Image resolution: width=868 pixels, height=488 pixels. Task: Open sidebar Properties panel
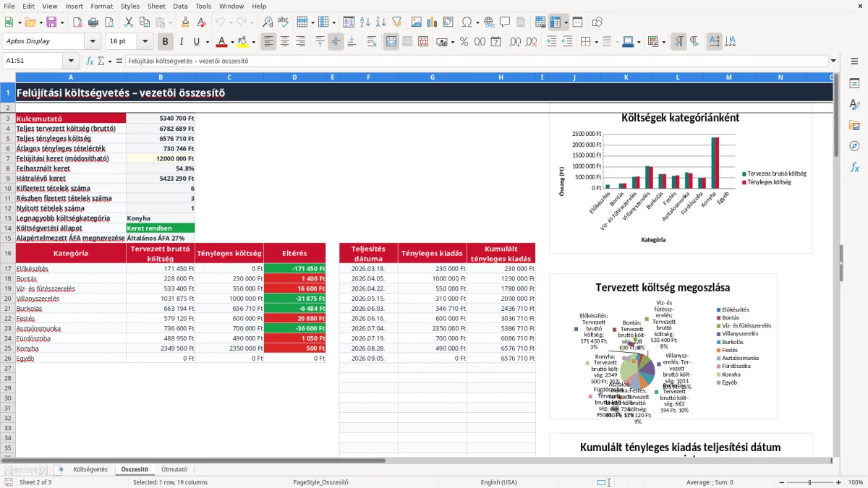(854, 84)
